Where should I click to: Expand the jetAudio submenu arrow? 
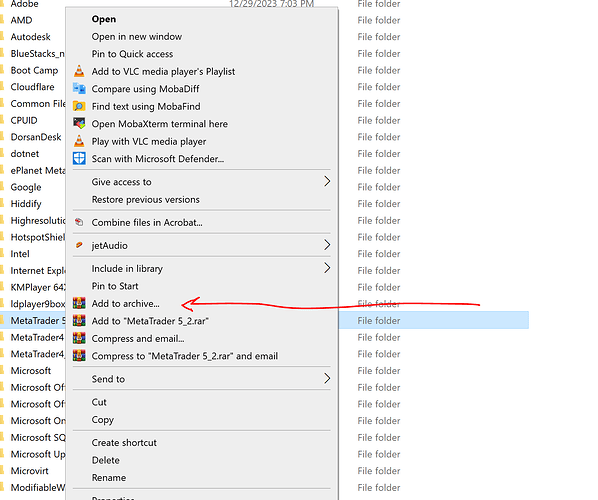click(327, 245)
